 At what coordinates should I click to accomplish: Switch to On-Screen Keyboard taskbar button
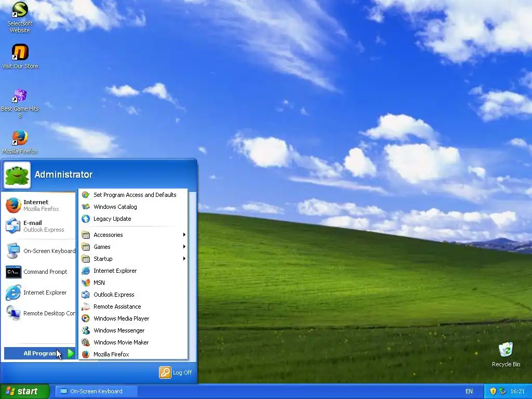coord(96,391)
